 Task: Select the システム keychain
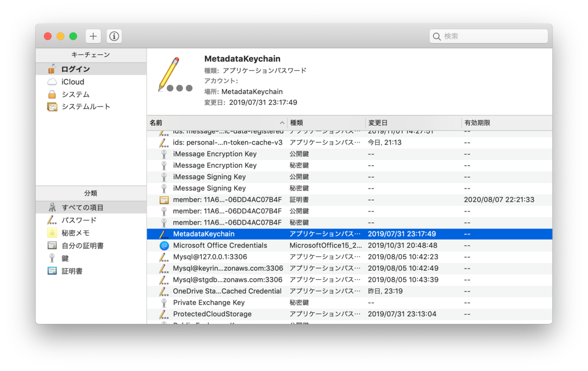point(91,94)
